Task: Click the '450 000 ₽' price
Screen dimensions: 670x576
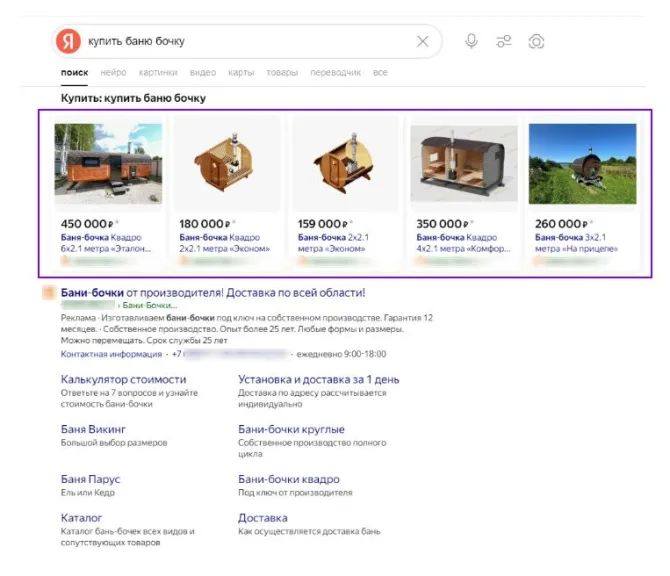Action: (x=87, y=224)
